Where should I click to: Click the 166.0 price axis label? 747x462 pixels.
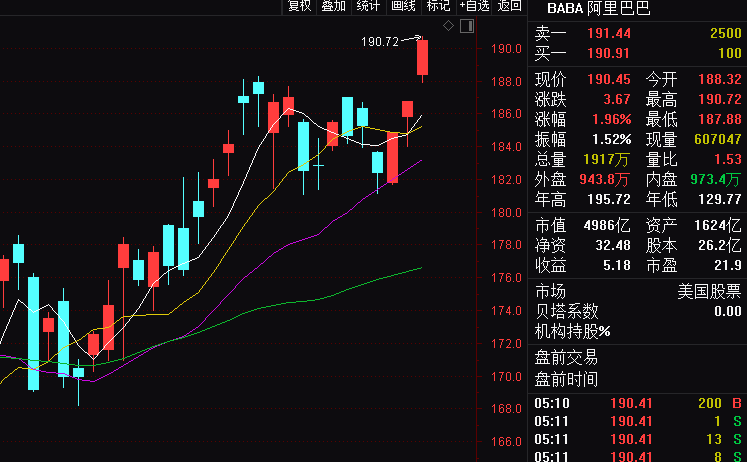[506, 442]
